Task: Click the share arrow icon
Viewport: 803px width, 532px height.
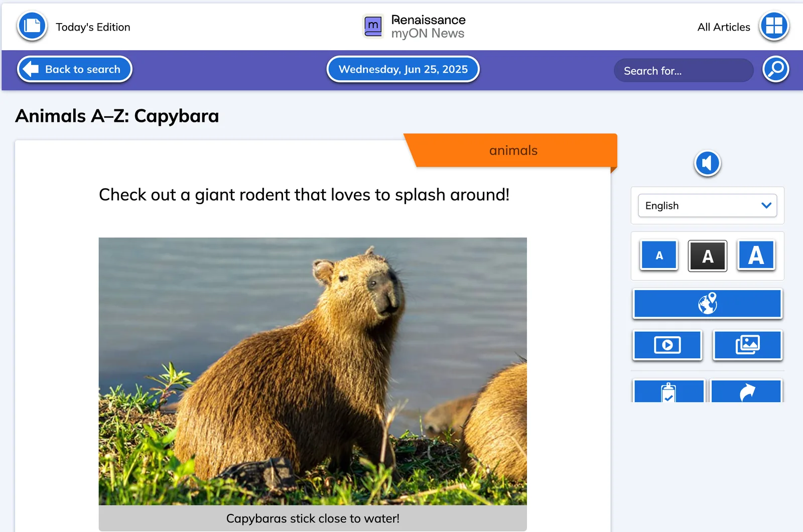Action: pos(747,391)
